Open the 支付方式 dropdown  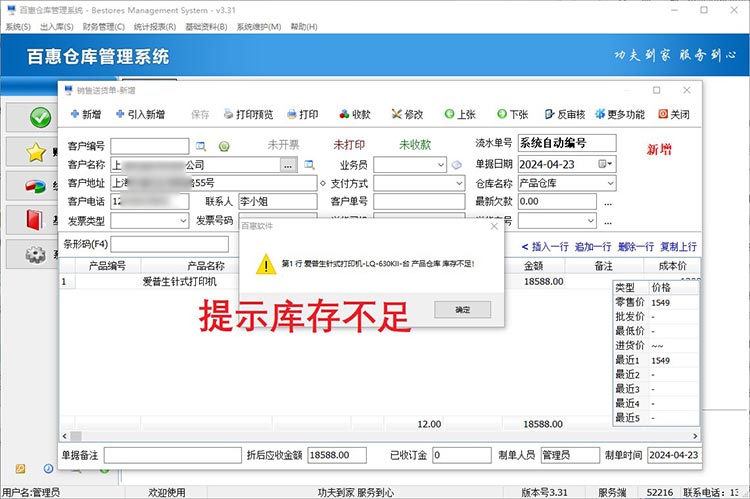click(x=459, y=183)
